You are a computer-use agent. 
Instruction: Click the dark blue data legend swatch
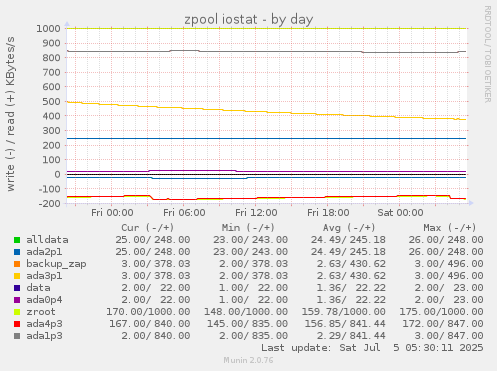tap(17, 288)
